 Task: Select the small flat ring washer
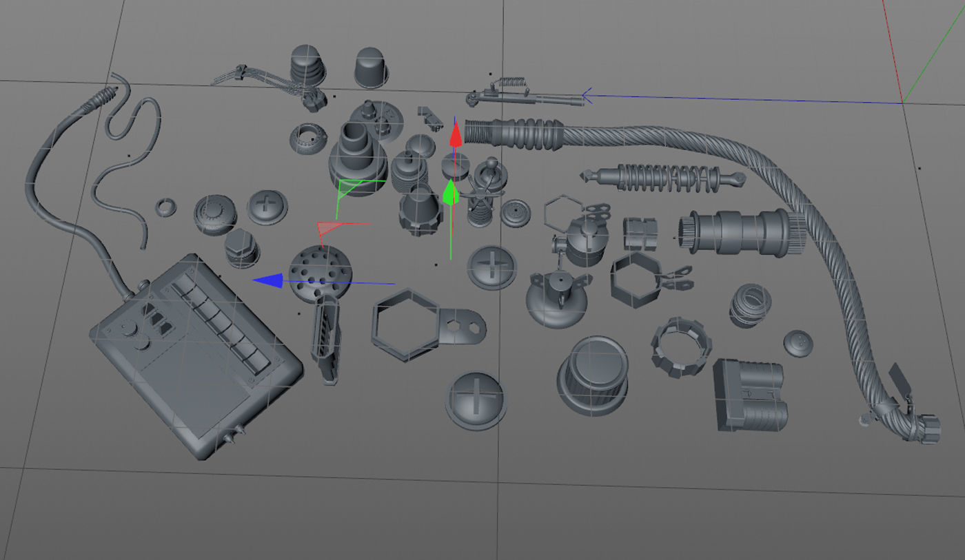click(165, 207)
